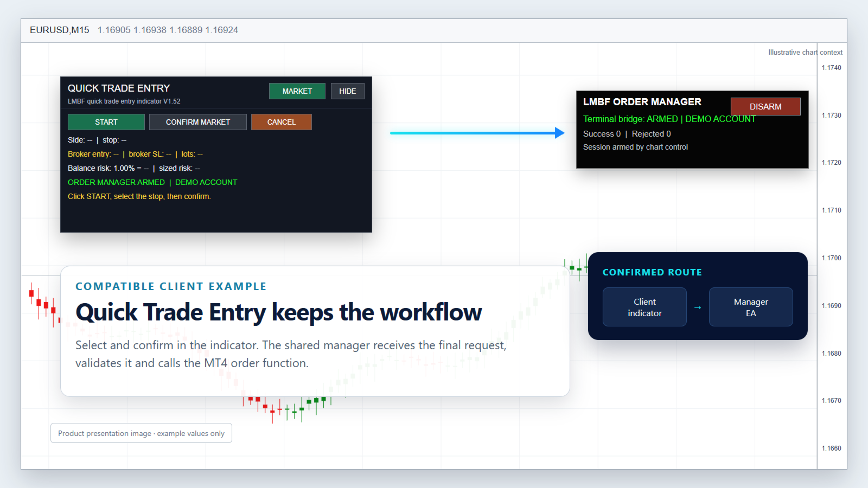The width and height of the screenshot is (868, 488).
Task: Click the 1.1680 price axis label
Action: 832,354
